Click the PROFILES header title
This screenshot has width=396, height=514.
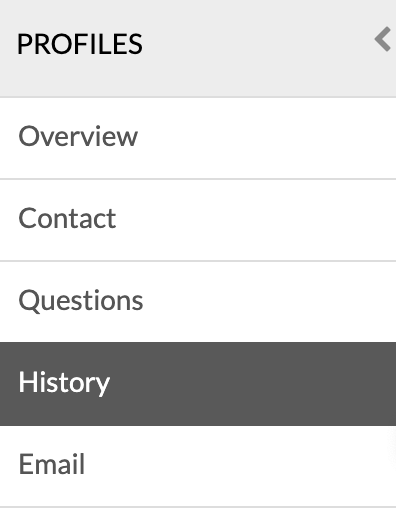(80, 44)
